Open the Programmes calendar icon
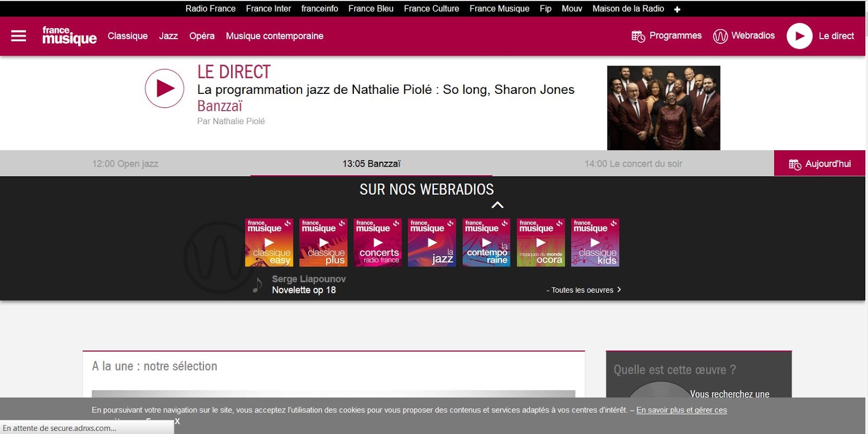Screen dimensions: 868x434 [638, 36]
